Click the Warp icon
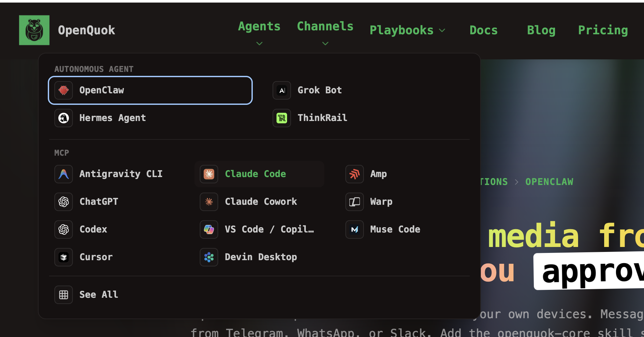The height and width of the screenshot is (337, 644). point(355,202)
